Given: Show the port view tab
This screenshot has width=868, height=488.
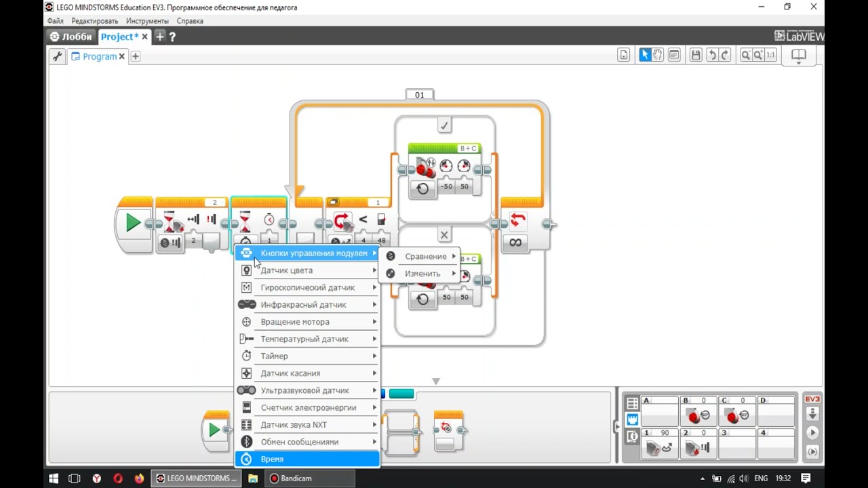Looking at the screenshot, I should click(632, 420).
